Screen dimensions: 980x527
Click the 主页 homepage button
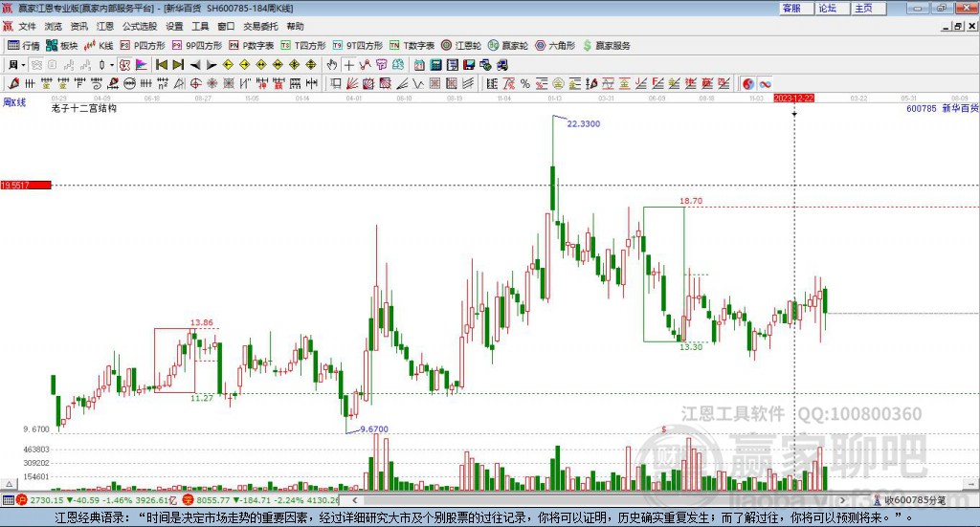[x=869, y=8]
